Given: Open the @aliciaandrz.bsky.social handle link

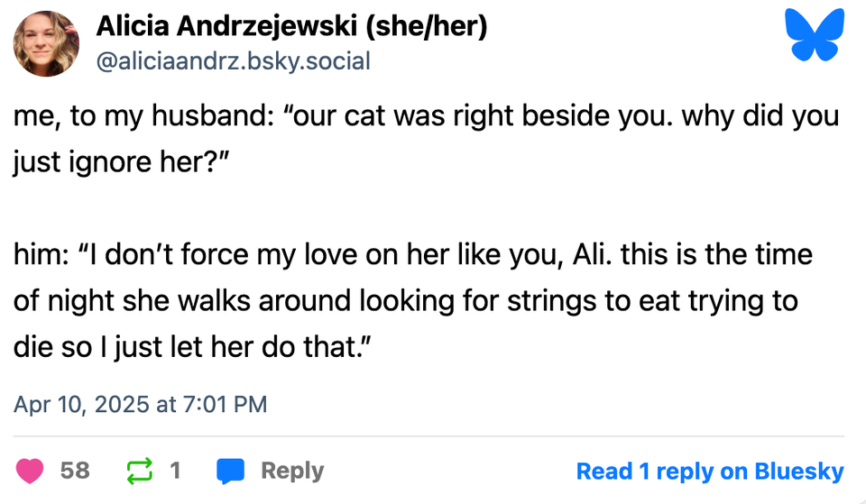Looking at the screenshot, I should [233, 60].
